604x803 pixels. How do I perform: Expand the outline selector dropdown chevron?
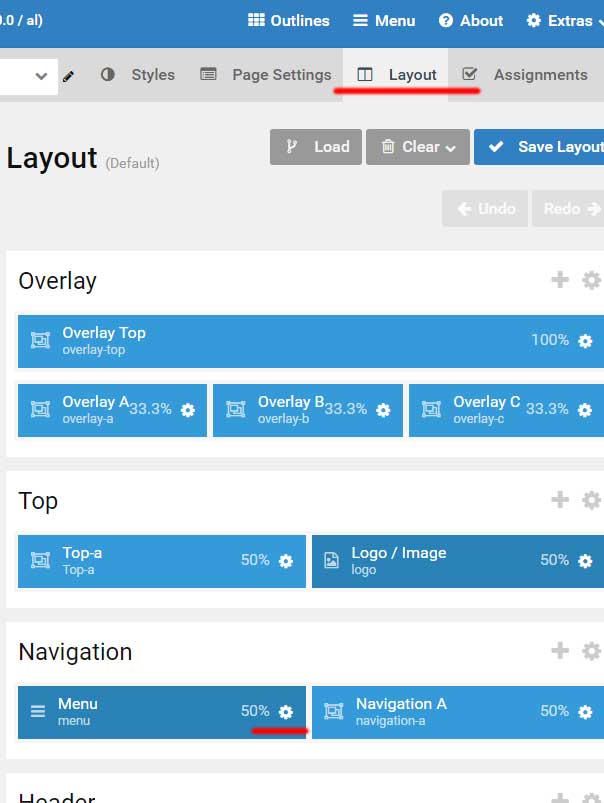tap(41, 76)
